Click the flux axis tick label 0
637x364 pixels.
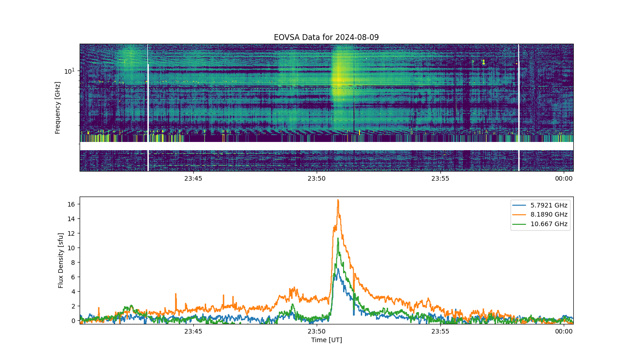tap(73, 320)
